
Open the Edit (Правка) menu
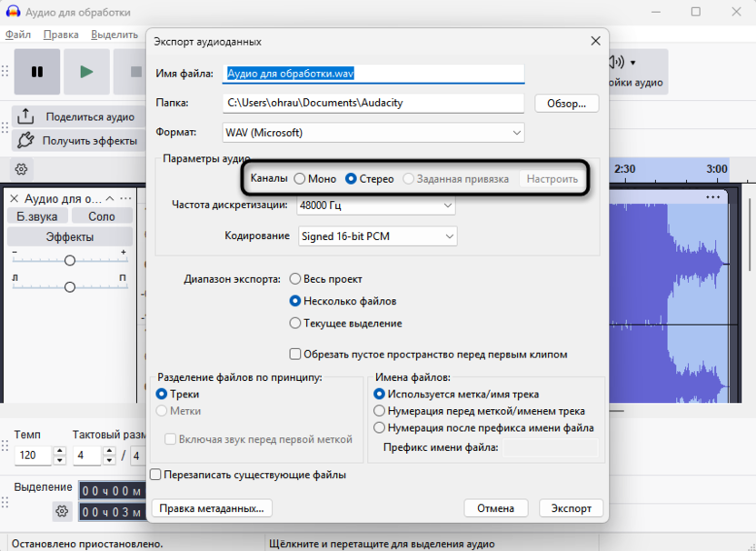point(61,35)
